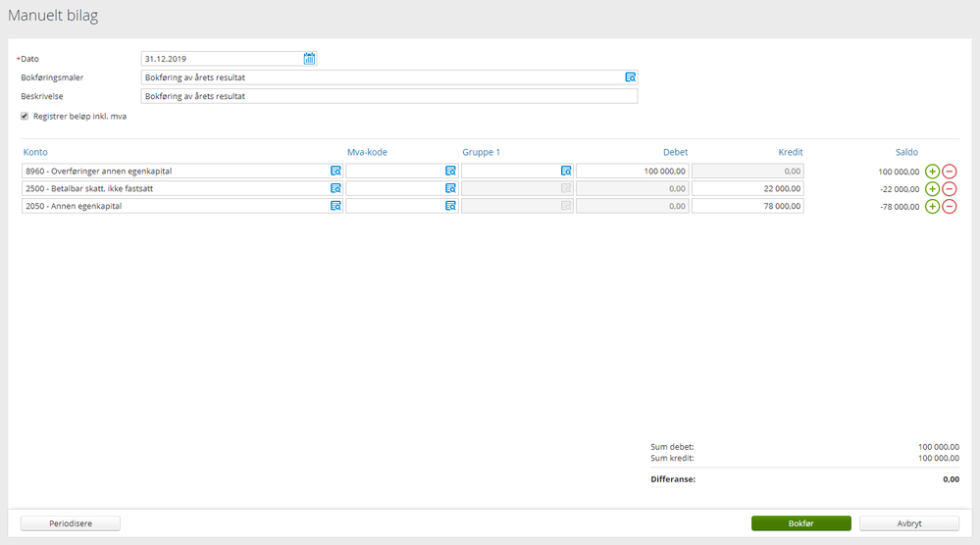The width and height of the screenshot is (980, 545).
Task: Remove the 2500 Betalbar skatt line
Action: 950,188
